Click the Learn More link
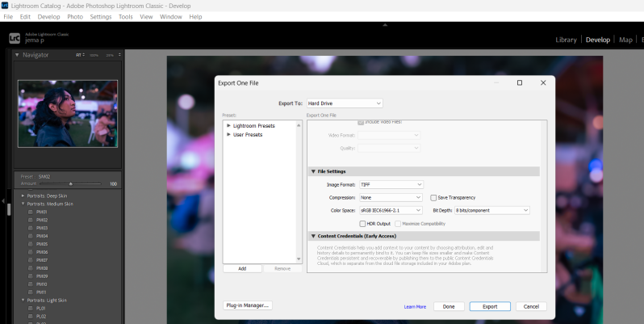Image resolution: width=644 pixels, height=324 pixels. pyautogui.click(x=415, y=307)
